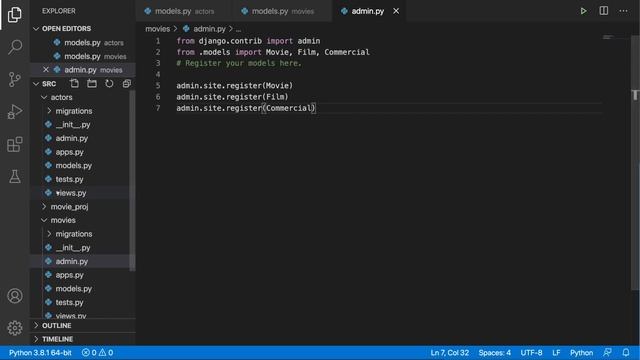Run the Python file with play button
The image size is (640, 360).
coord(583,11)
